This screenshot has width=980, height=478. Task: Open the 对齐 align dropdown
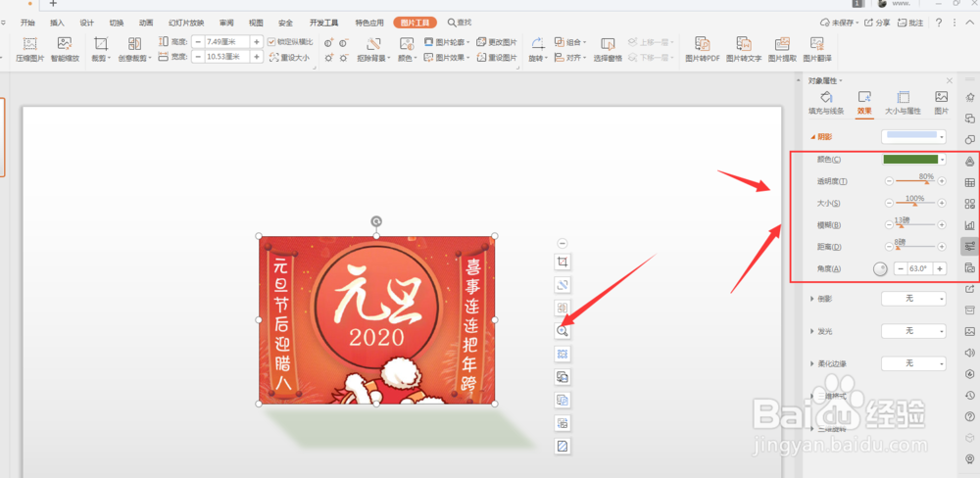pyautogui.click(x=570, y=57)
